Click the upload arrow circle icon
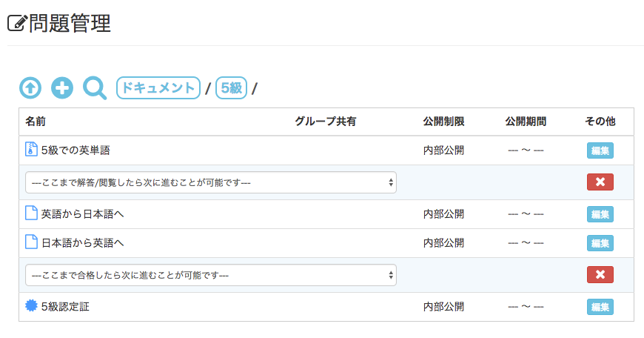The width and height of the screenshot is (644, 338). 30,88
